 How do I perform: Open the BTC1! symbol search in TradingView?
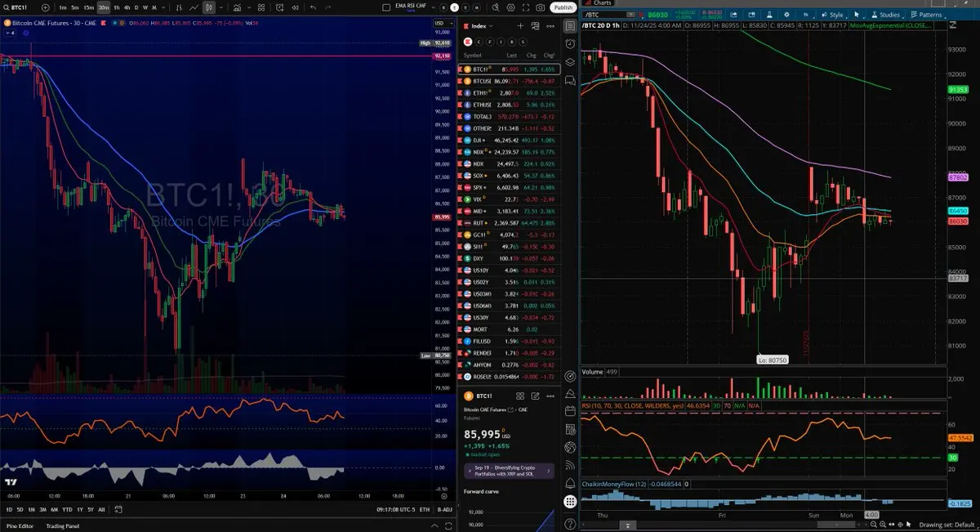pyautogui.click(x=16, y=7)
